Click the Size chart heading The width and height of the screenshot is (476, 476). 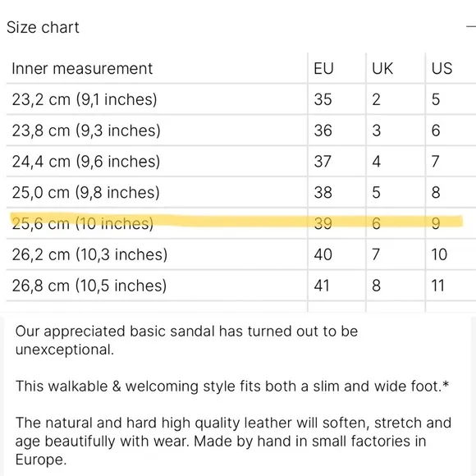click(43, 27)
